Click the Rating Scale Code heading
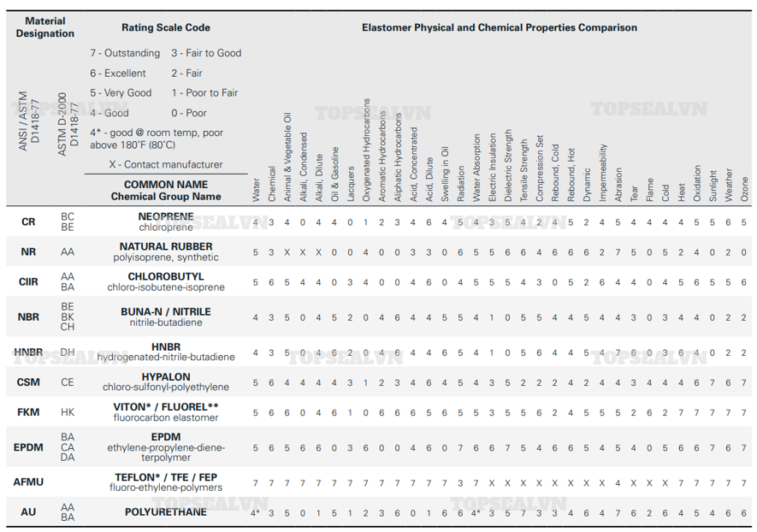 coord(166,28)
